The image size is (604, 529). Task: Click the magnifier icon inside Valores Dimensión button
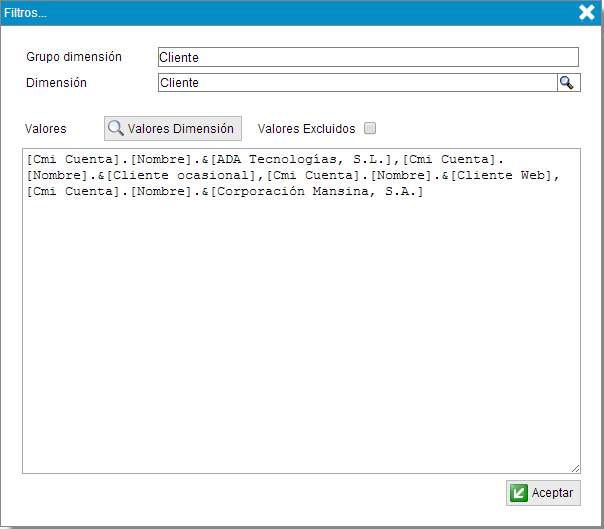pyautogui.click(x=116, y=128)
